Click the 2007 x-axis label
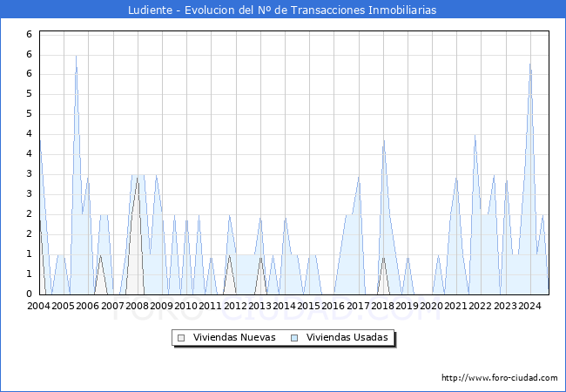The image size is (566, 392). (x=112, y=306)
